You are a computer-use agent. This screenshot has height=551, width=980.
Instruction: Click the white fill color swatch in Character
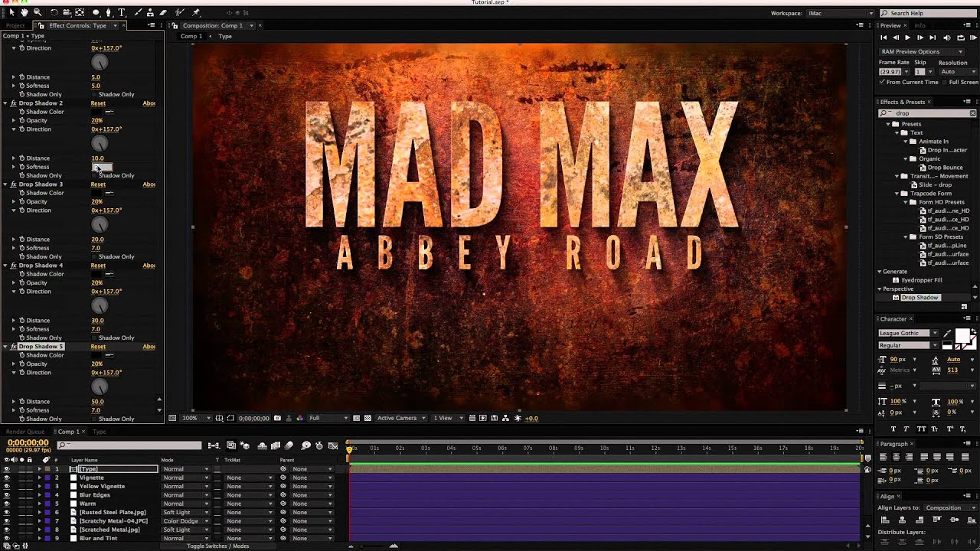pyautogui.click(x=962, y=335)
